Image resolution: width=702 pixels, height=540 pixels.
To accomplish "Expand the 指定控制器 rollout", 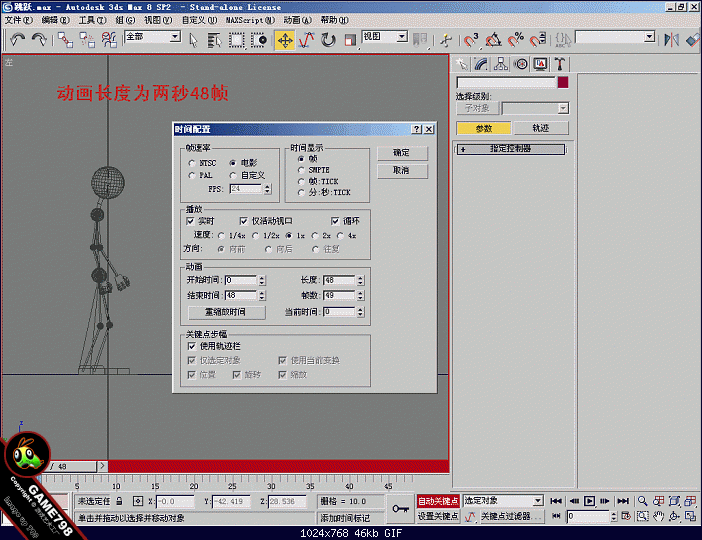I will (x=511, y=149).
